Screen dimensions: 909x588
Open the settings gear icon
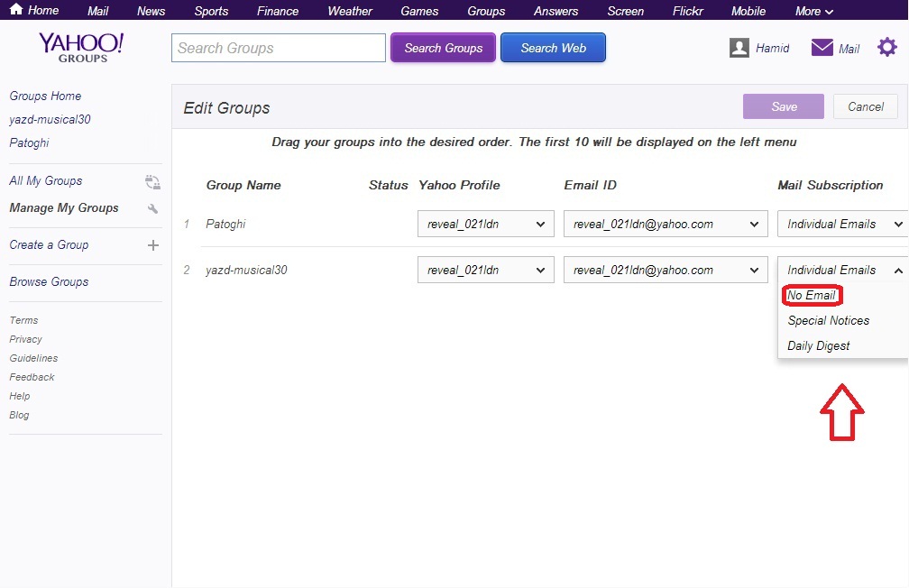887,47
